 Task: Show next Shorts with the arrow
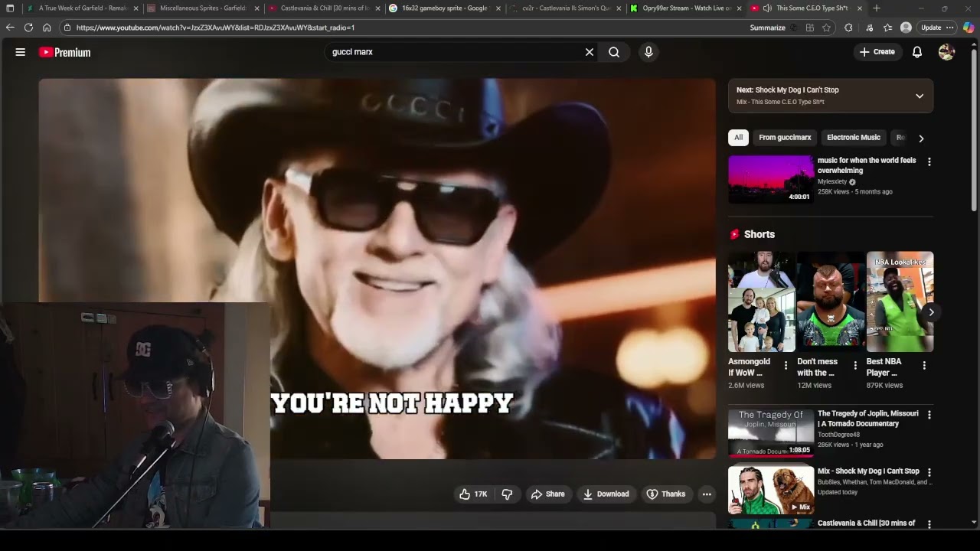931,311
